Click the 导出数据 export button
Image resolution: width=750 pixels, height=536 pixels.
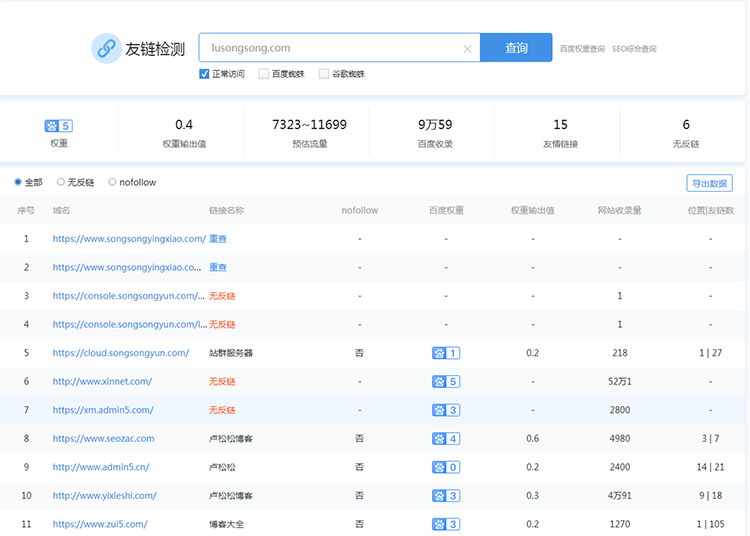pyautogui.click(x=709, y=183)
